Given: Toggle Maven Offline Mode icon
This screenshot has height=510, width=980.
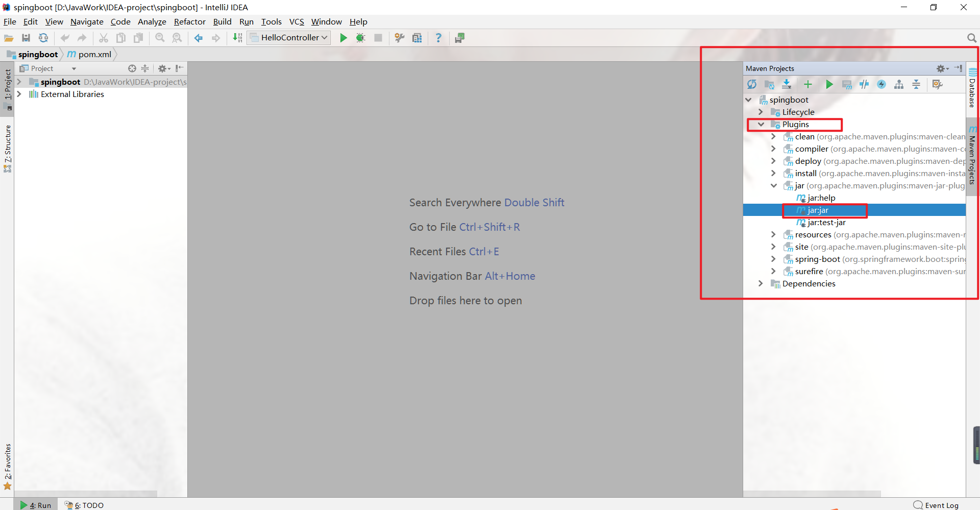Looking at the screenshot, I should coord(864,84).
